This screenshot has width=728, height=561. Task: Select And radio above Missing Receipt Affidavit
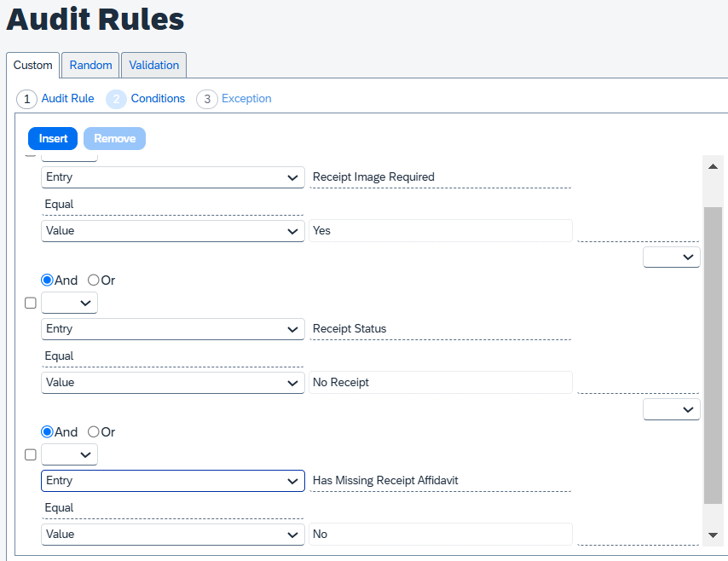(x=47, y=432)
